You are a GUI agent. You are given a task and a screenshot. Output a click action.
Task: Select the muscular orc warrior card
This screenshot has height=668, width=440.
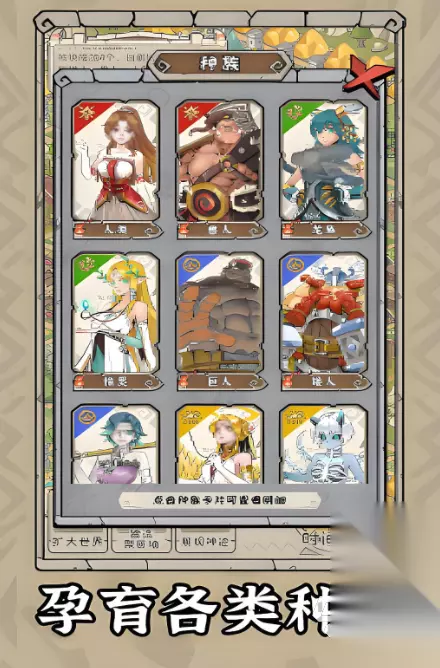[220, 161]
